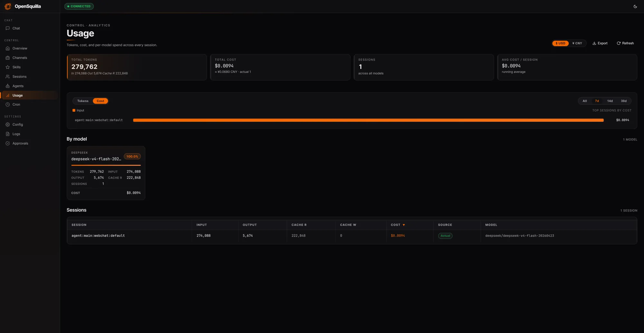Click the Channels icon in sidebar
The height and width of the screenshot is (333, 644).
pos(8,58)
